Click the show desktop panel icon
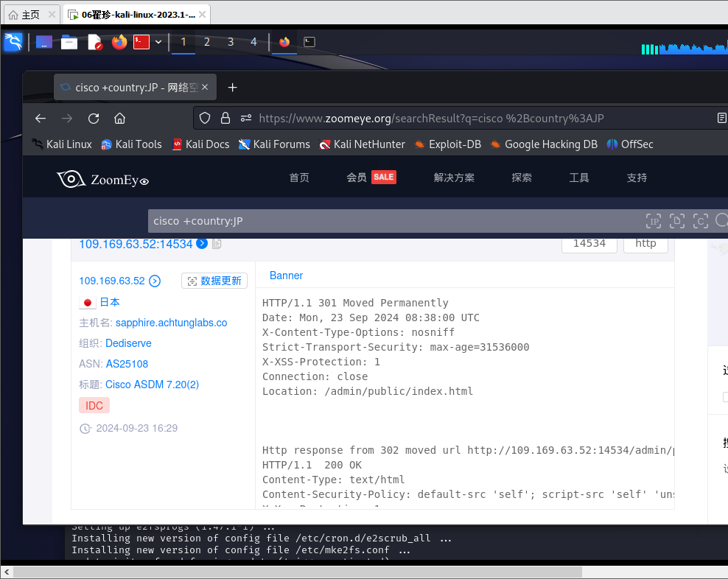Viewport: 728px width, 579px height. point(43,42)
